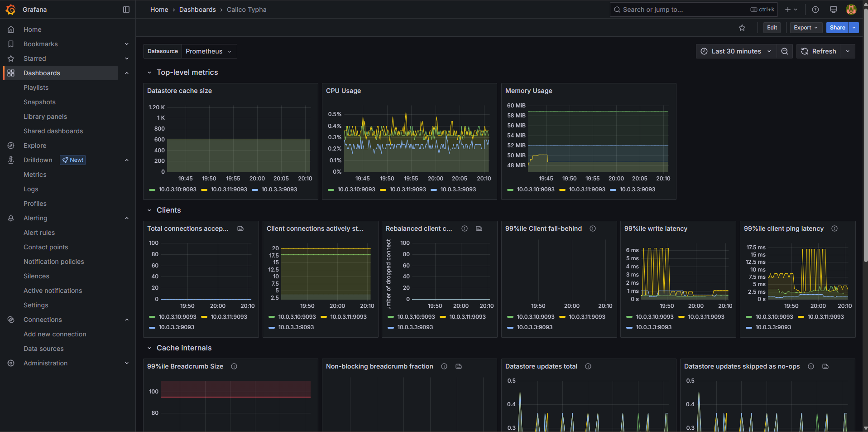
Task: Show info icon for Datastore updates total
Action: pyautogui.click(x=588, y=366)
